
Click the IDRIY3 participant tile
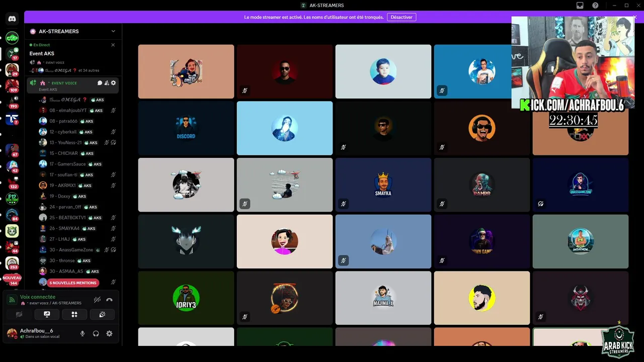click(186, 298)
